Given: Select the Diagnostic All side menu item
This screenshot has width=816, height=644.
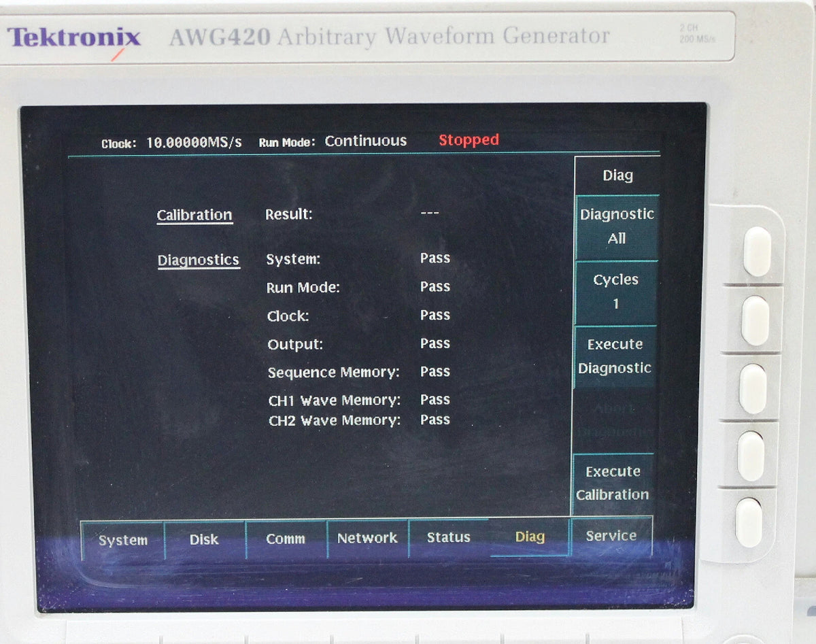Looking at the screenshot, I should click(617, 226).
